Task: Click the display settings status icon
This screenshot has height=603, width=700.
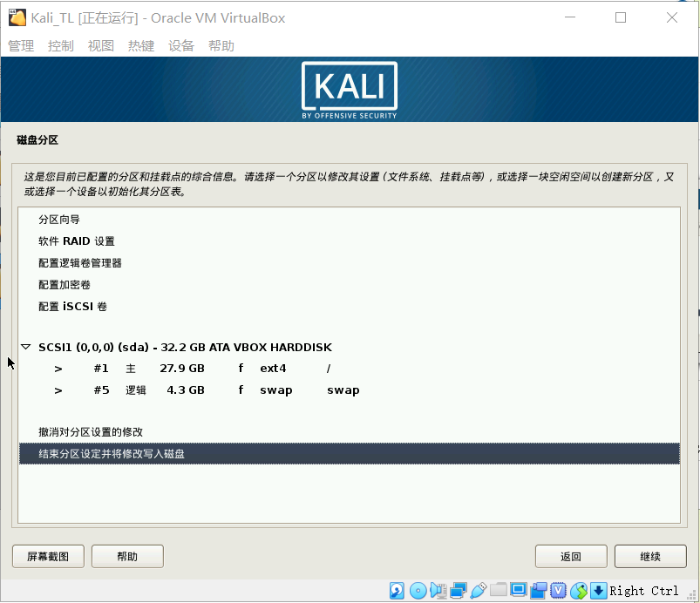Action: click(x=519, y=590)
